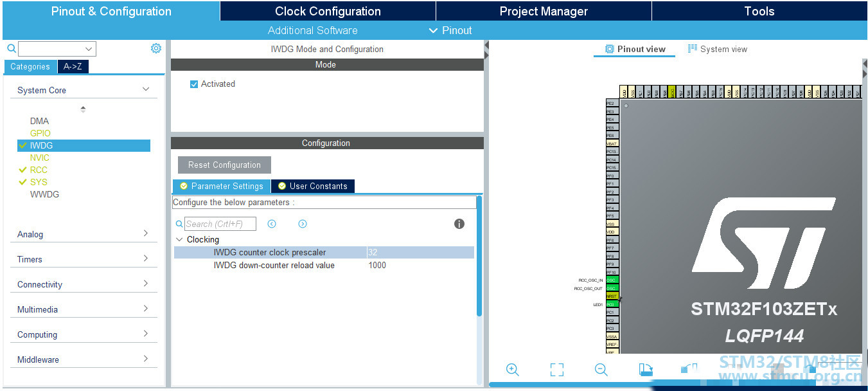Click the sort arrows above the DMA entry
The image size is (868, 391).
(83, 109)
